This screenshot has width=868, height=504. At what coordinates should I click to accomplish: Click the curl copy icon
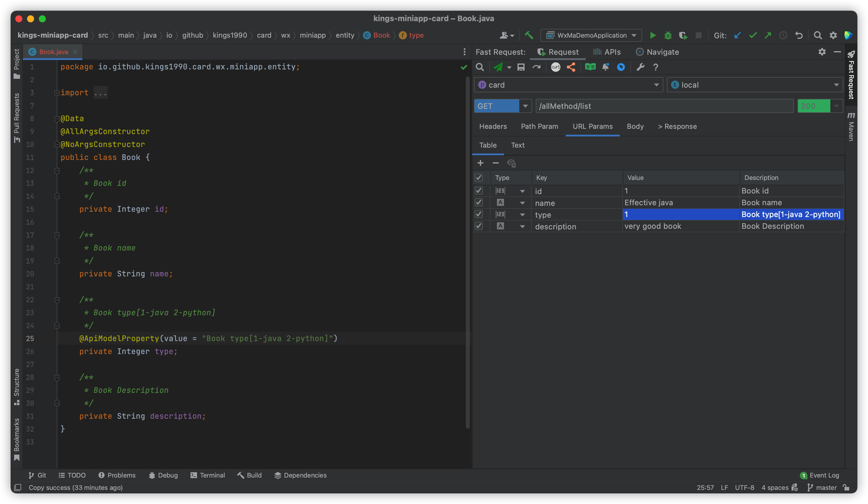[555, 67]
